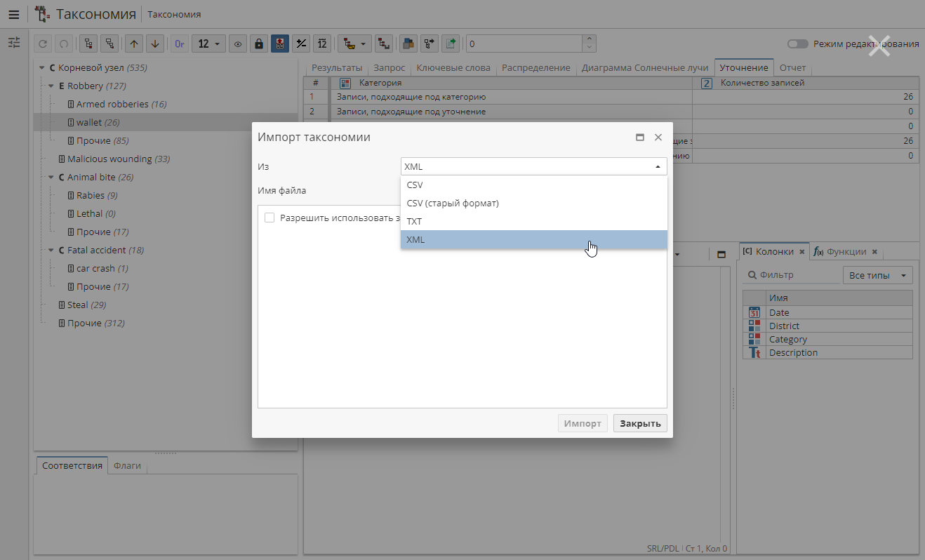Click the category icon beside District

click(x=754, y=326)
